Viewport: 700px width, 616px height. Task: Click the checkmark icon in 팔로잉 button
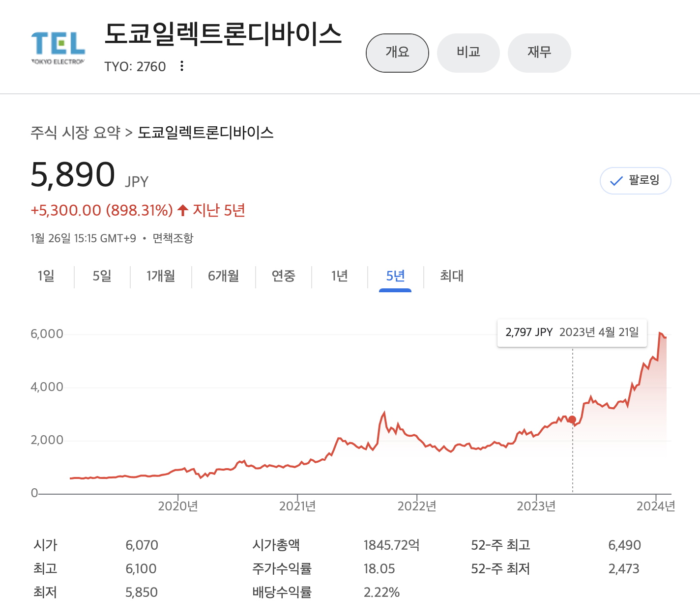[x=616, y=181]
